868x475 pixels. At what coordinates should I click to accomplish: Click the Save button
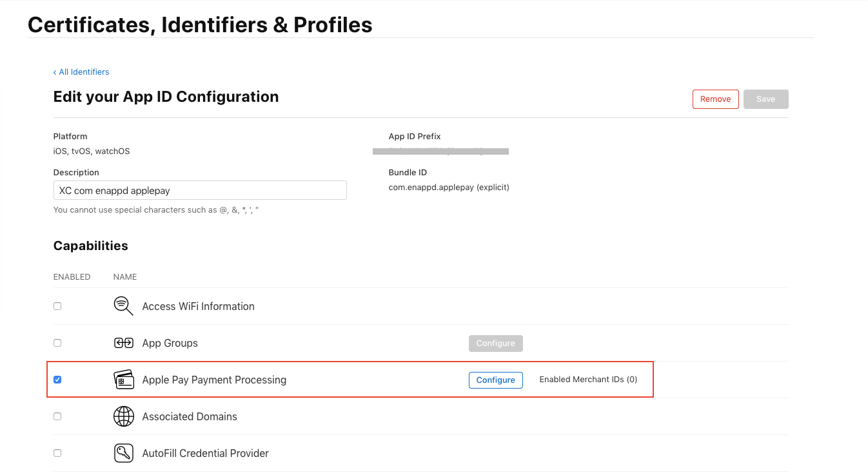point(765,99)
